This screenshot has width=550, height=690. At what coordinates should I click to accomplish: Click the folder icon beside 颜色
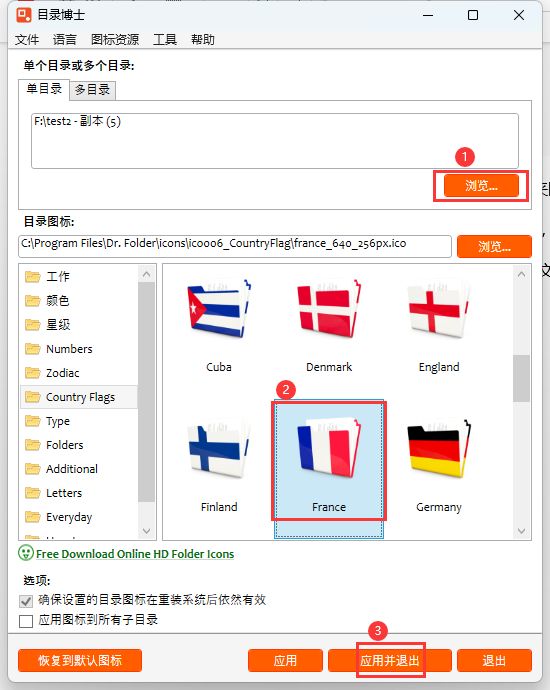[33, 301]
